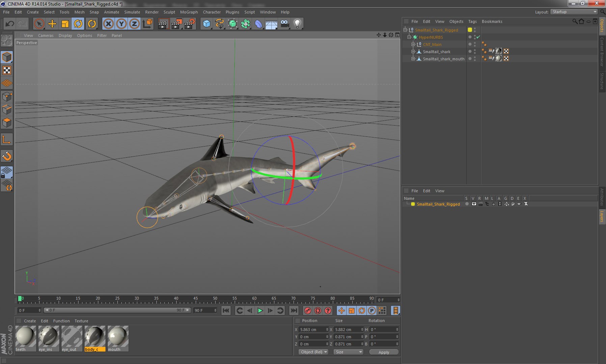Open material manager Texture menu

tap(81, 321)
